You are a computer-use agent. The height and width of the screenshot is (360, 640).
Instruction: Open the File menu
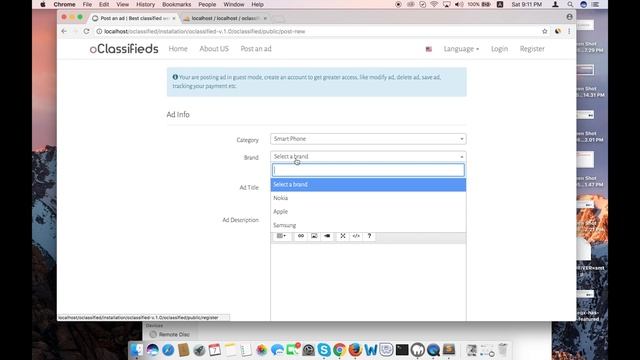coord(87,4)
